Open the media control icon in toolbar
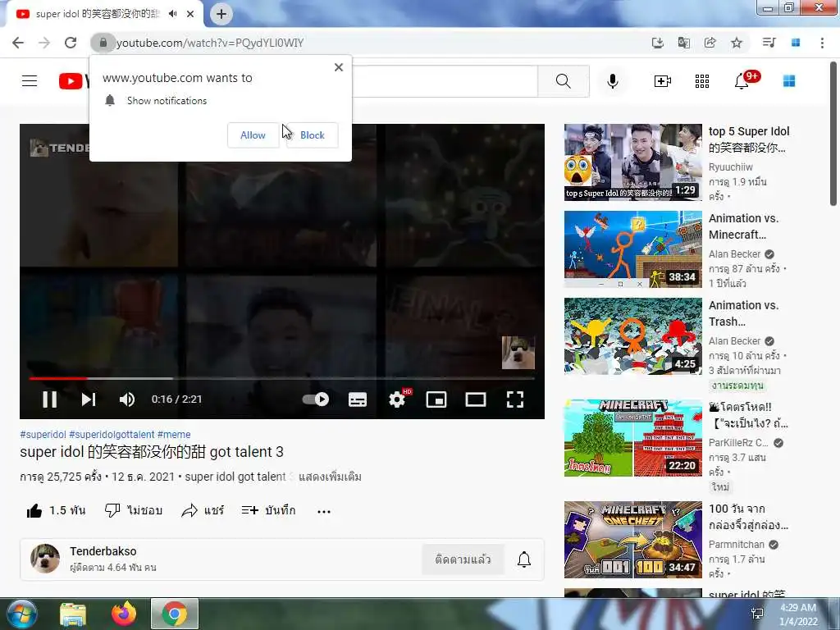 click(769, 43)
